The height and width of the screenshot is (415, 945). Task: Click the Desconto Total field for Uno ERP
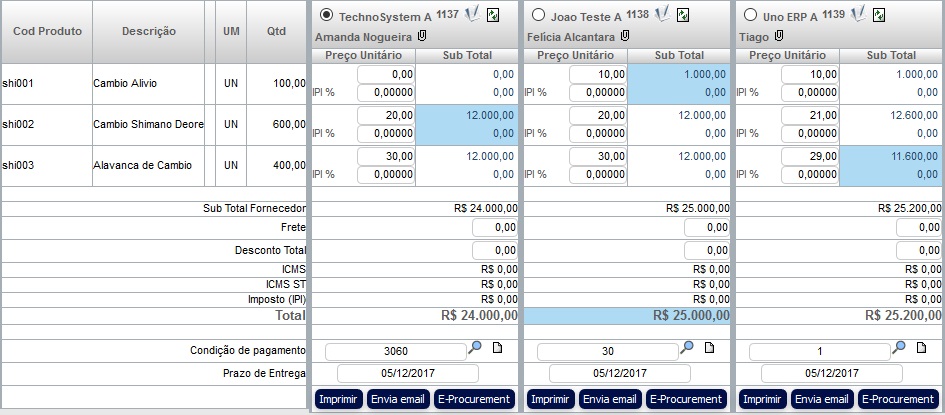click(918, 250)
